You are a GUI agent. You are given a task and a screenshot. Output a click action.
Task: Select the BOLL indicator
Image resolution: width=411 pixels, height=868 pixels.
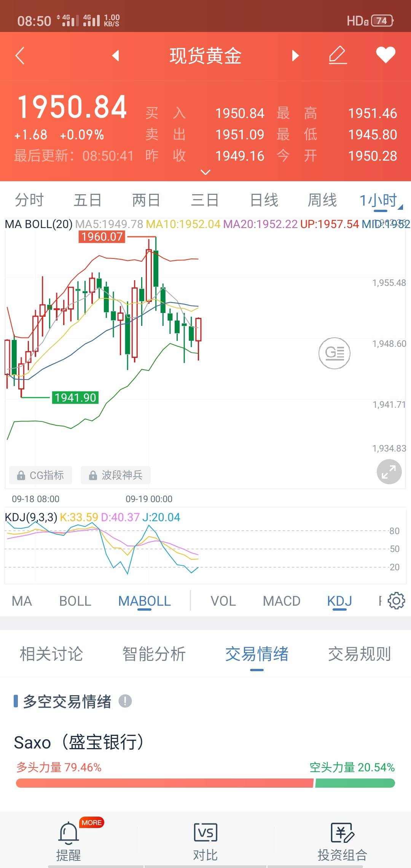coord(75,601)
